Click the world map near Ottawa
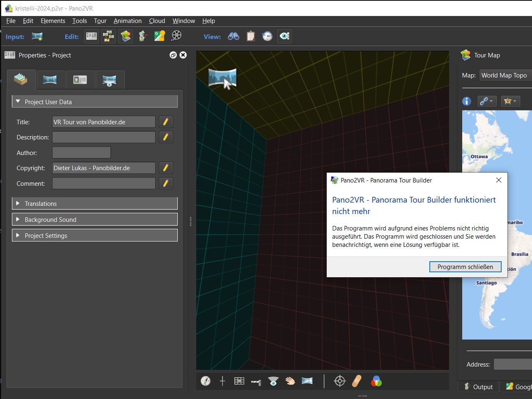The height and width of the screenshot is (399, 532). [479, 156]
